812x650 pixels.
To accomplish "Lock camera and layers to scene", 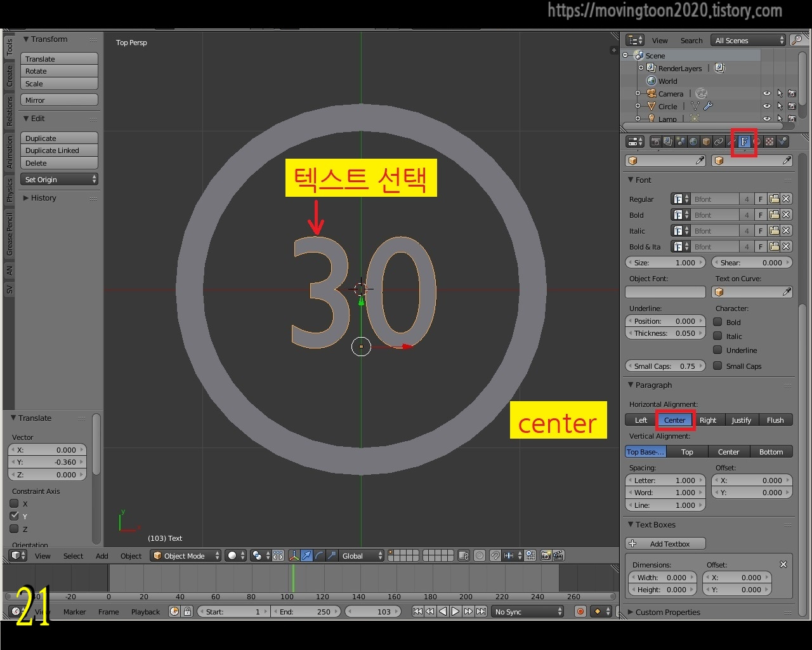I will (x=464, y=555).
